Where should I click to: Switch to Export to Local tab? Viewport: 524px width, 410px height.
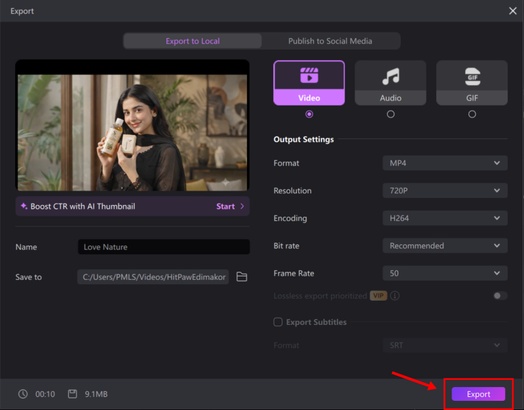pyautogui.click(x=192, y=41)
